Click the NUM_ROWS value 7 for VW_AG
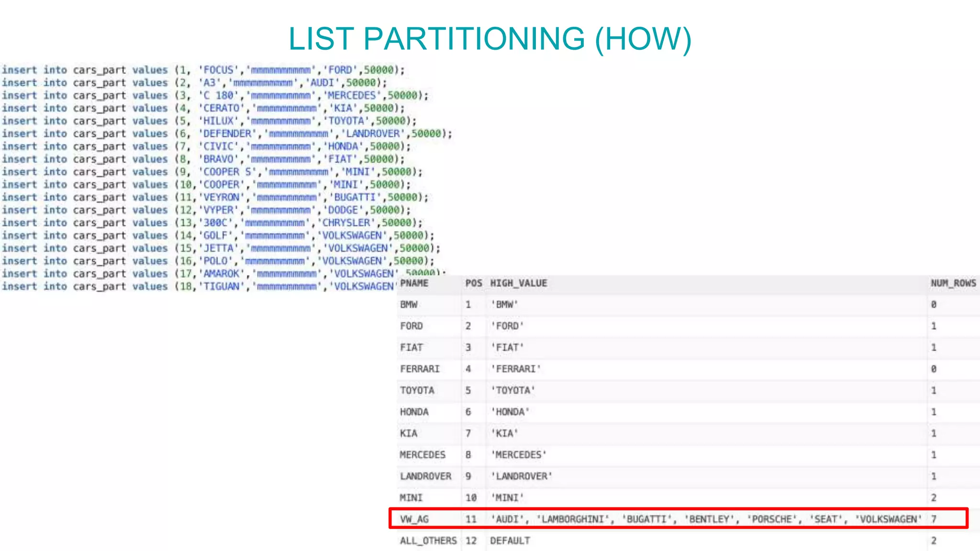This screenshot has width=980, height=551. tap(934, 519)
